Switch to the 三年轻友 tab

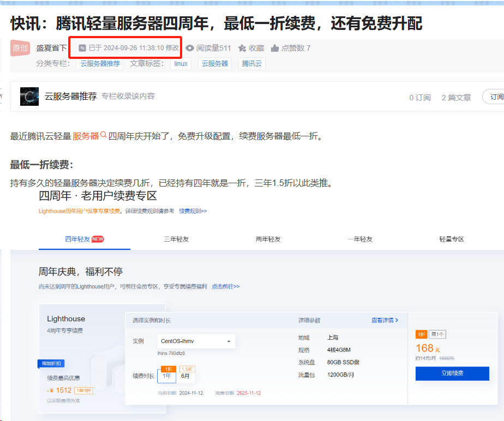pyautogui.click(x=176, y=239)
